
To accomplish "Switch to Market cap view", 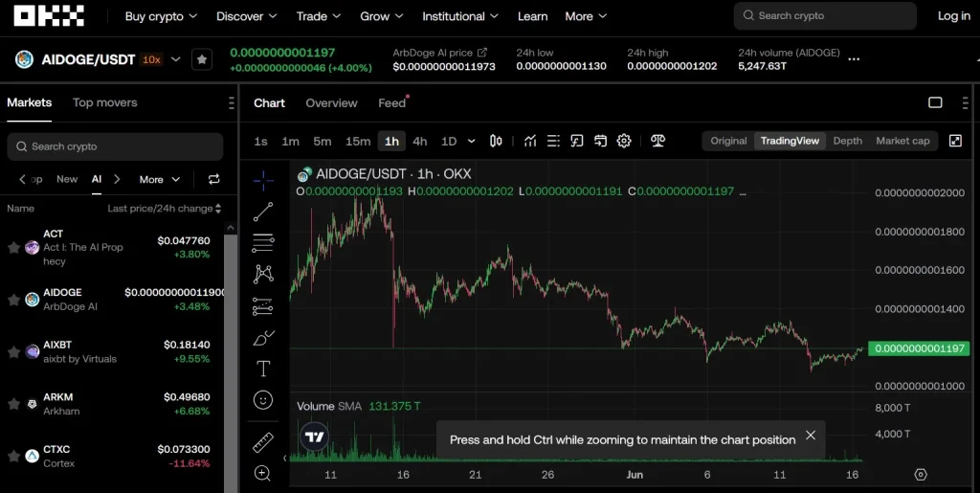I will 902,141.
